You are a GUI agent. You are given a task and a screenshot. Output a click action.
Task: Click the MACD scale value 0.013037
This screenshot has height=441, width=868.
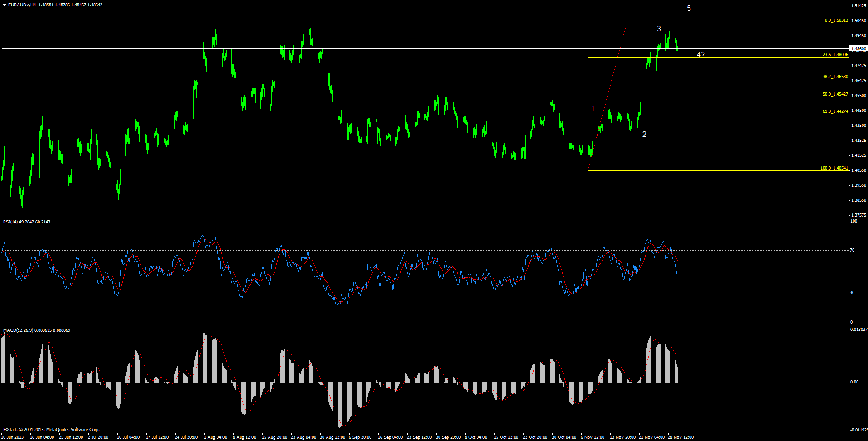click(x=858, y=330)
